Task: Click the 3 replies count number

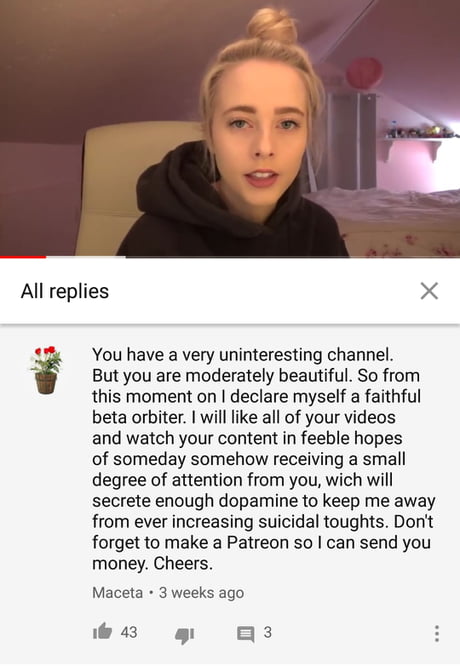Action: tap(267, 632)
